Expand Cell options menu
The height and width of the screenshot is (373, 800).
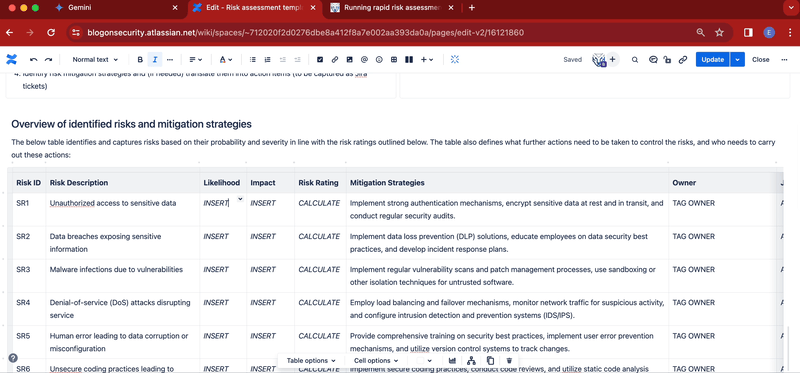[376, 361]
